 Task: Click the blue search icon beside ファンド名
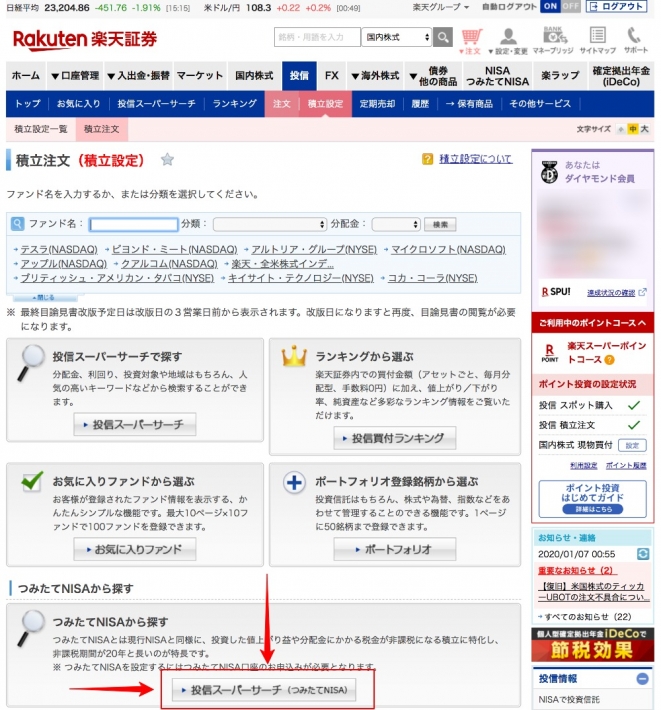(x=17, y=224)
